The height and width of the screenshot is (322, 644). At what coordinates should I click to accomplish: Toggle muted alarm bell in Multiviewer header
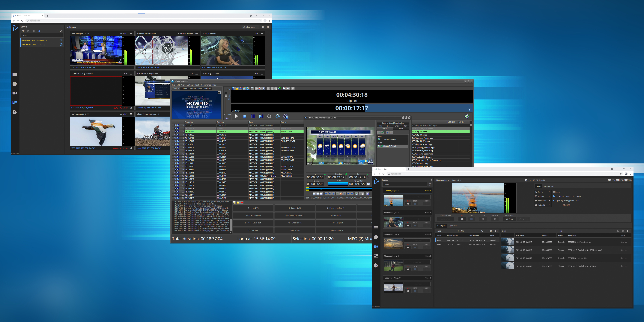(263, 27)
